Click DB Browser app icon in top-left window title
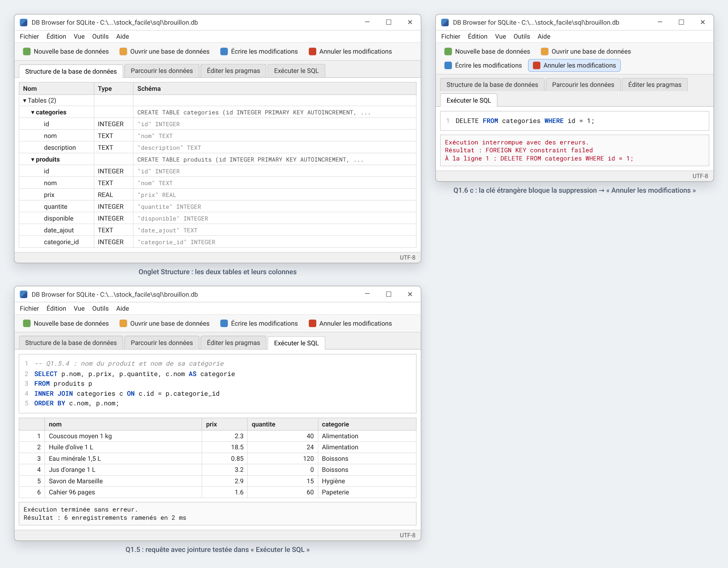The height and width of the screenshot is (568, 728). pos(24,23)
